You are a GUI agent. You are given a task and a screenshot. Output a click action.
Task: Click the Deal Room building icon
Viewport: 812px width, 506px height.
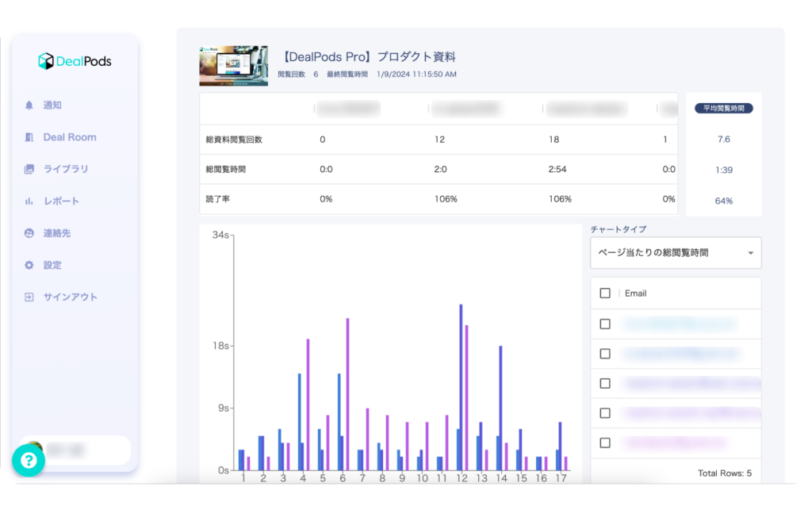point(29,137)
